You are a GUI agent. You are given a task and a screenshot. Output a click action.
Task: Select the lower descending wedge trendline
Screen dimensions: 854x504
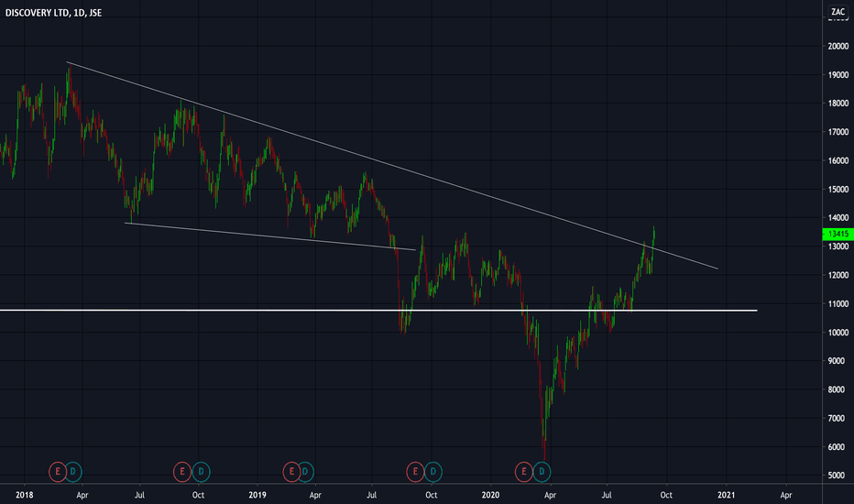click(x=270, y=236)
